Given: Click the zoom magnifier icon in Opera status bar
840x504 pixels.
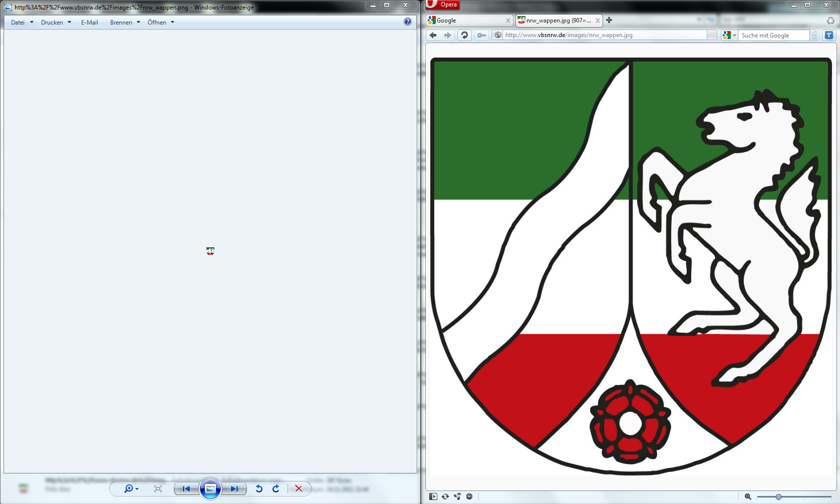Looking at the screenshot, I should (748, 496).
